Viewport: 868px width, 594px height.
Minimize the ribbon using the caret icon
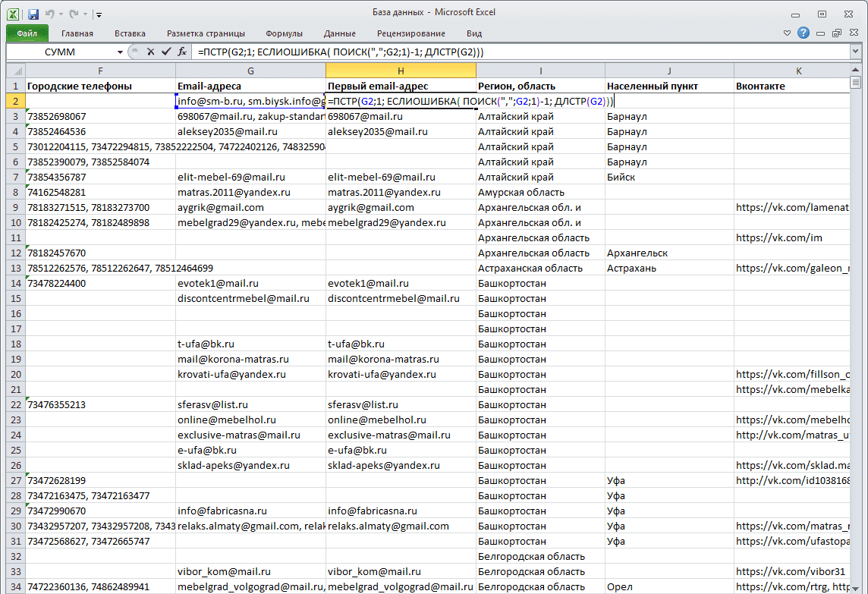tap(787, 33)
